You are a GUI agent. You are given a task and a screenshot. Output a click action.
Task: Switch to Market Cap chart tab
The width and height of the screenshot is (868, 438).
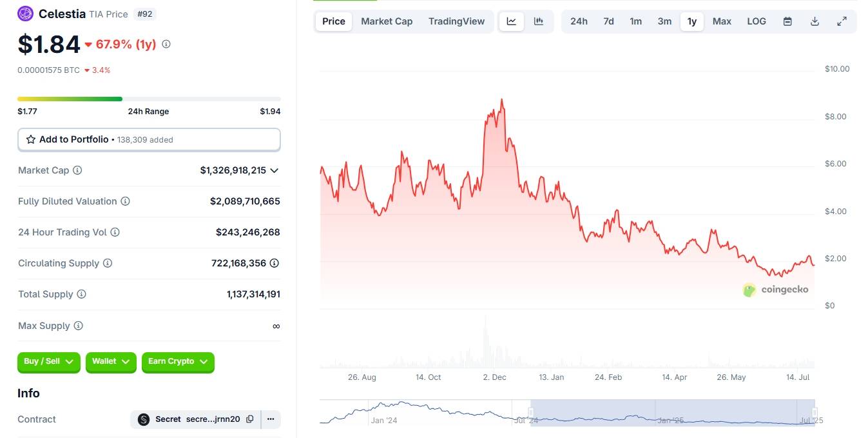(x=387, y=21)
